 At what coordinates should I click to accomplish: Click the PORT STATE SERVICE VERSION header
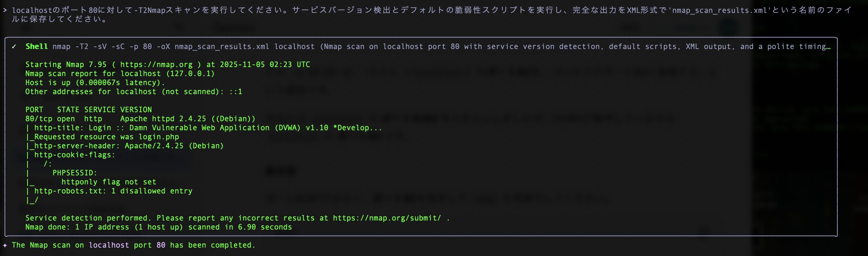pyautogui.click(x=88, y=110)
